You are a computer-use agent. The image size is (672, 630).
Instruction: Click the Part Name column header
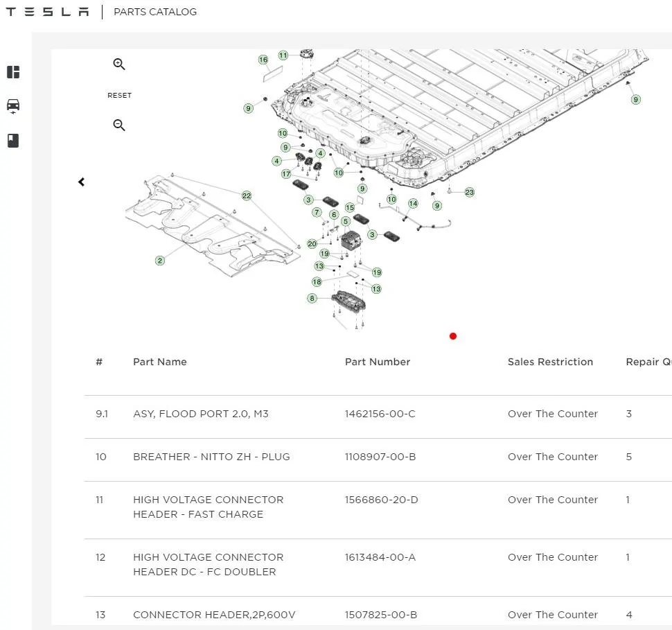point(160,362)
